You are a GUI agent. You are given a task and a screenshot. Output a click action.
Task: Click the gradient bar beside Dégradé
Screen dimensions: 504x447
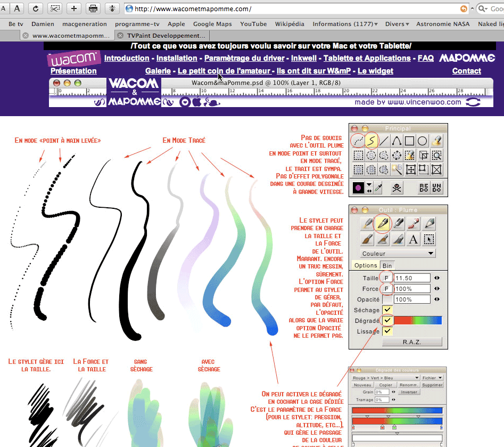click(418, 321)
